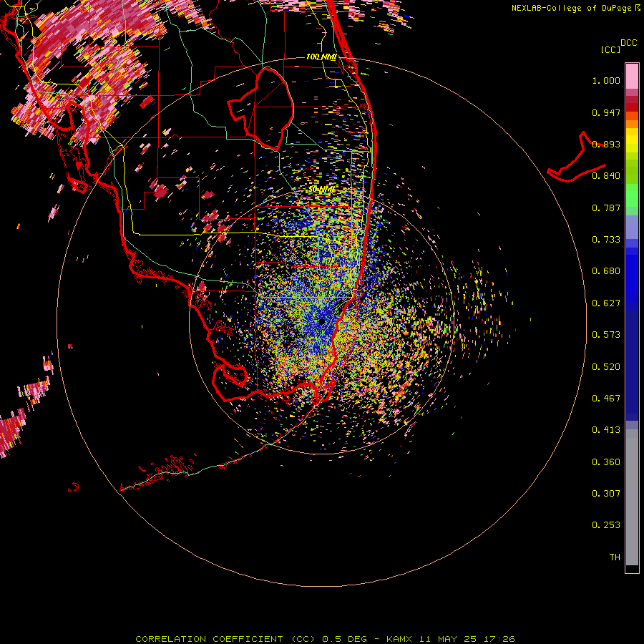644x644 pixels.
Task: Select the 11 MAY 25 date text
Action: point(448,639)
